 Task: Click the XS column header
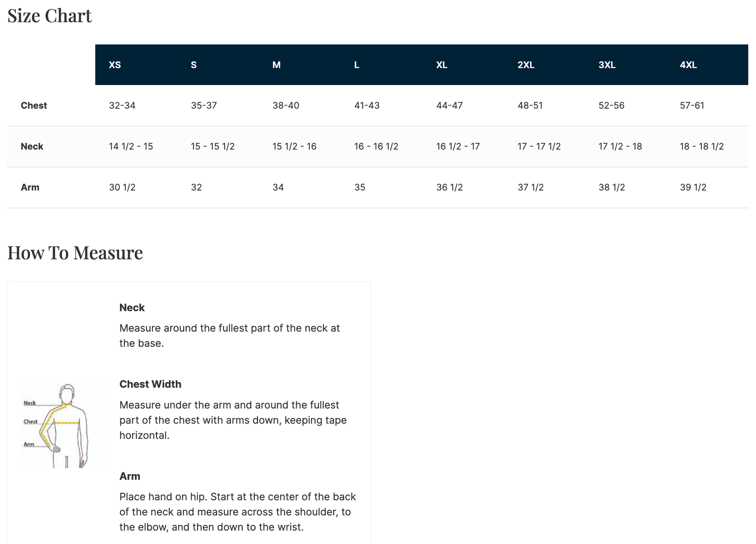pyautogui.click(x=115, y=65)
